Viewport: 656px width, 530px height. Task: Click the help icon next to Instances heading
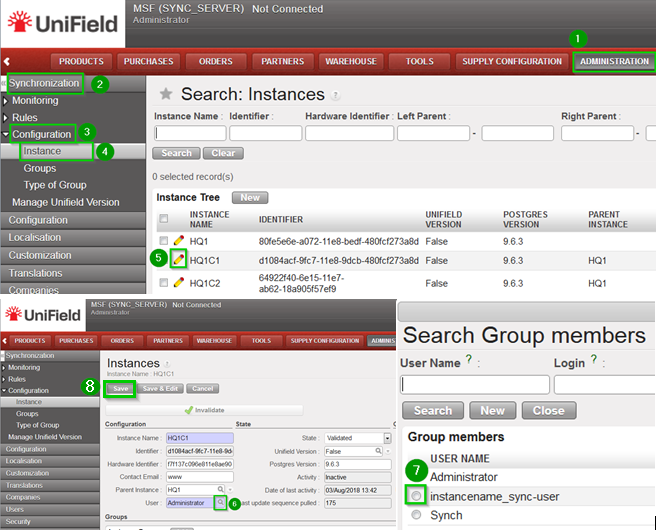click(168, 364)
